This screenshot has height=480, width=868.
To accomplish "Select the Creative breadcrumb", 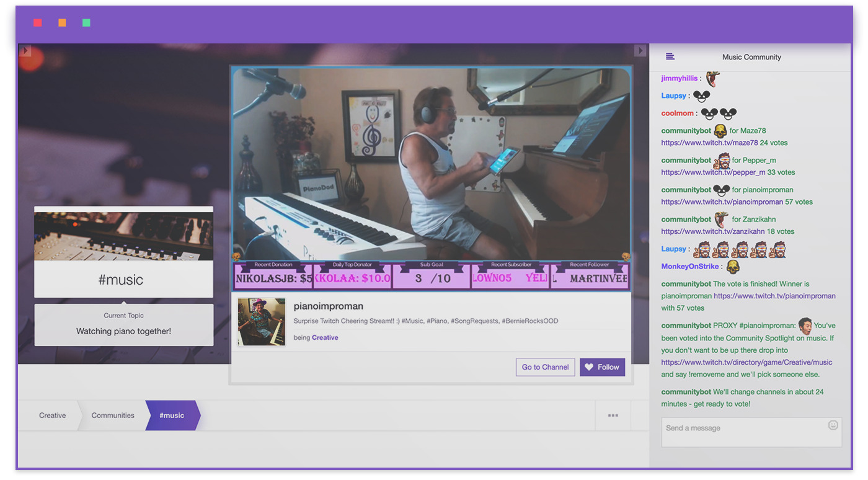I will click(x=52, y=416).
